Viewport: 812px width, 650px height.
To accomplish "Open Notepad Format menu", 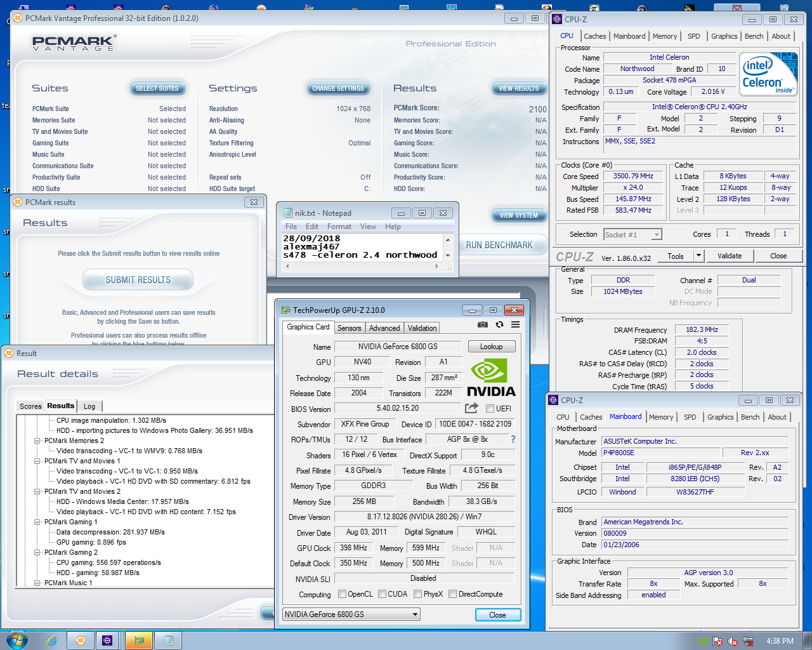I will 339,227.
